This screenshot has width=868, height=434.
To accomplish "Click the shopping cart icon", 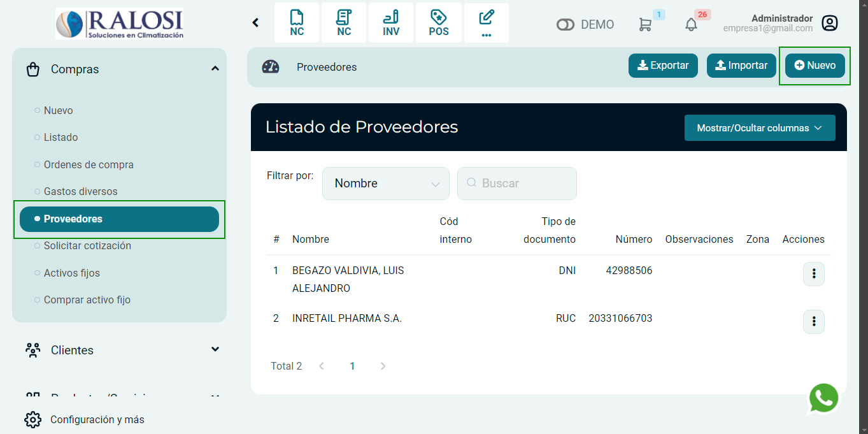I will point(645,24).
